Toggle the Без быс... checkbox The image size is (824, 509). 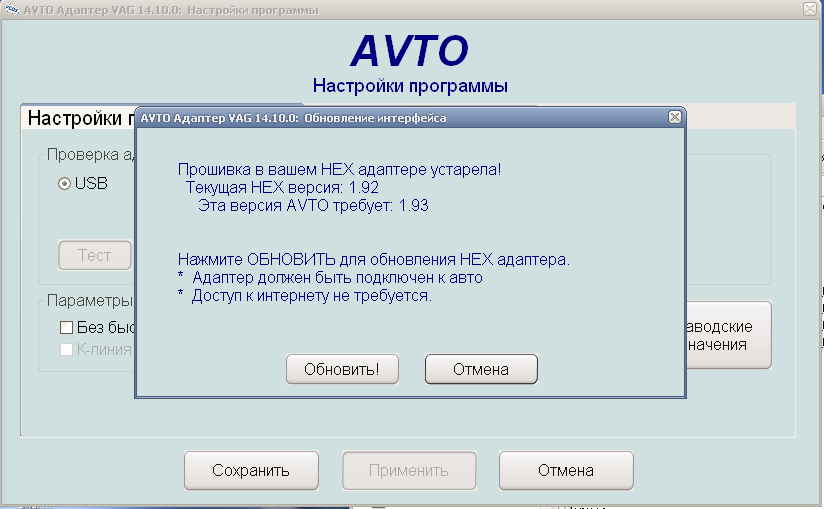click(x=66, y=328)
